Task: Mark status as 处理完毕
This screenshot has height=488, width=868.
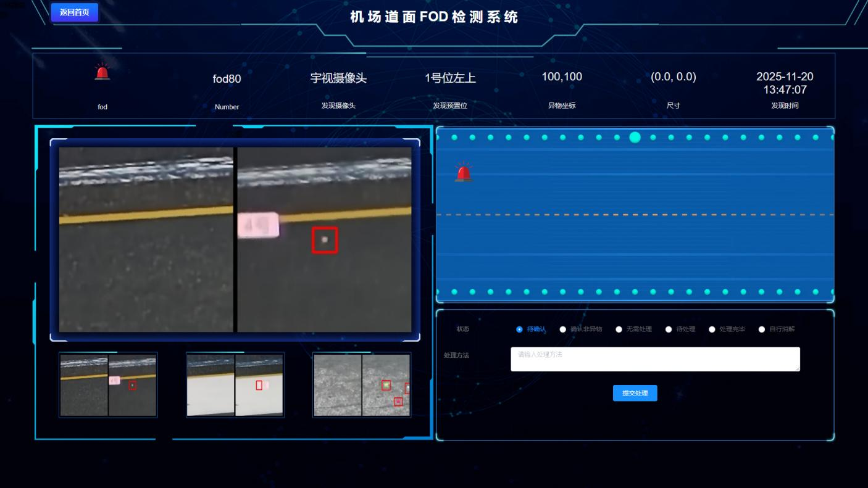Action: pos(712,329)
